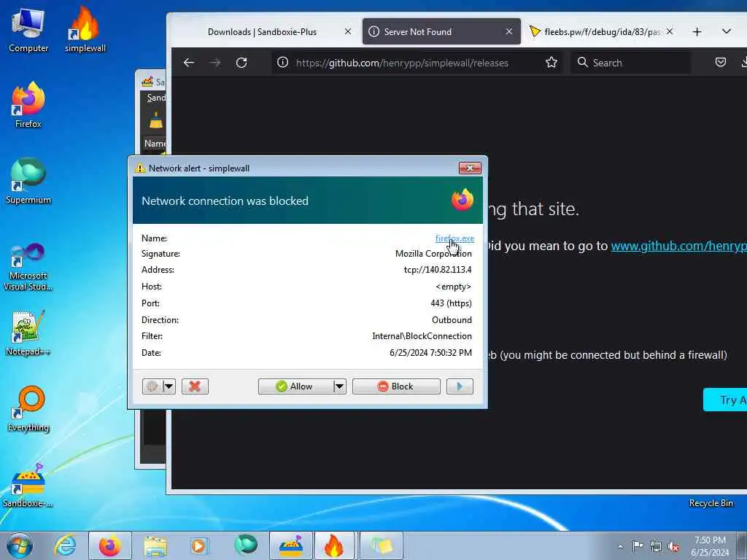Expand timer button dropdown arrow in alert
The image size is (747, 560).
[x=169, y=386]
